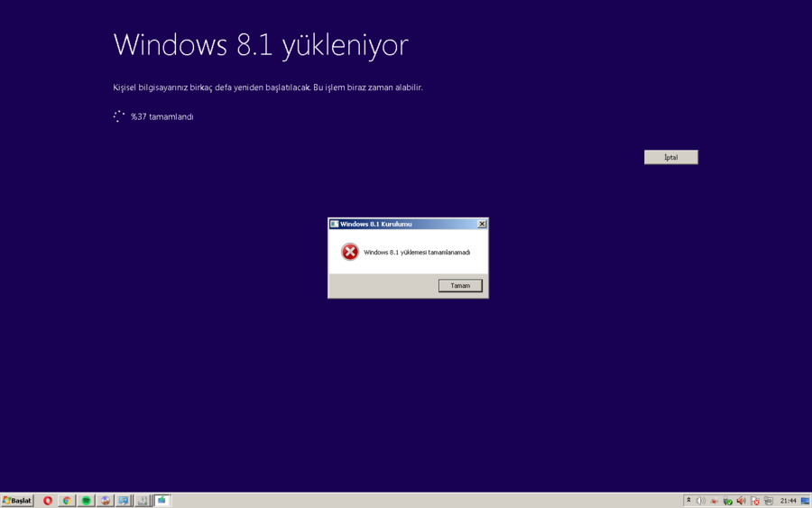Click the '%37 tamamlandı' progress text

(162, 116)
